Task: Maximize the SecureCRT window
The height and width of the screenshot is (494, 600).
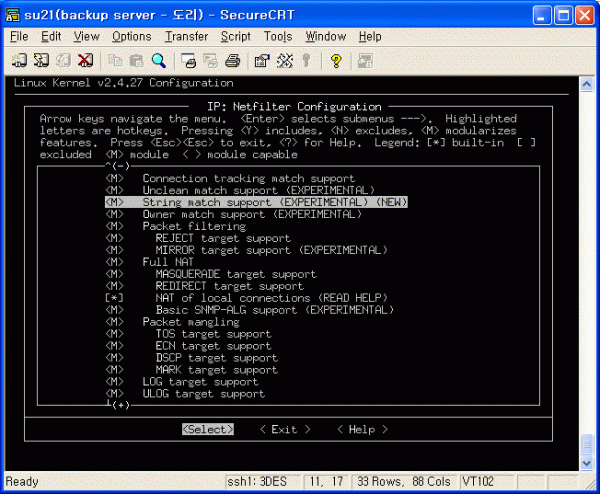Action: pyautogui.click(x=563, y=15)
